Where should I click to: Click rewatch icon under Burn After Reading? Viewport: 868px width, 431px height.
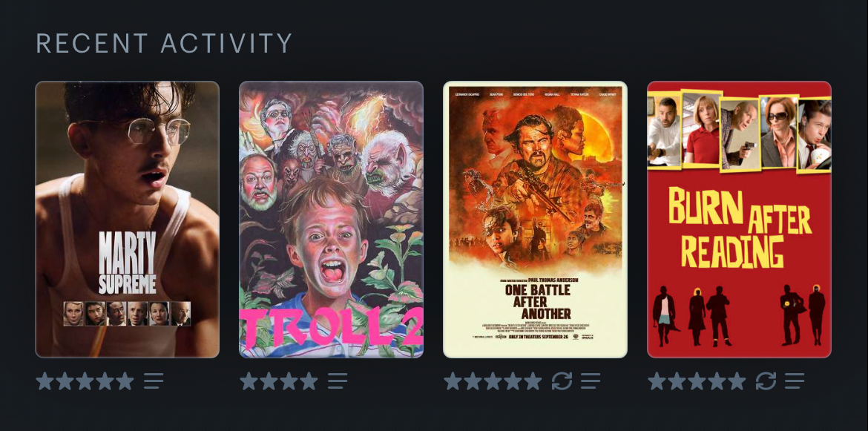766,381
